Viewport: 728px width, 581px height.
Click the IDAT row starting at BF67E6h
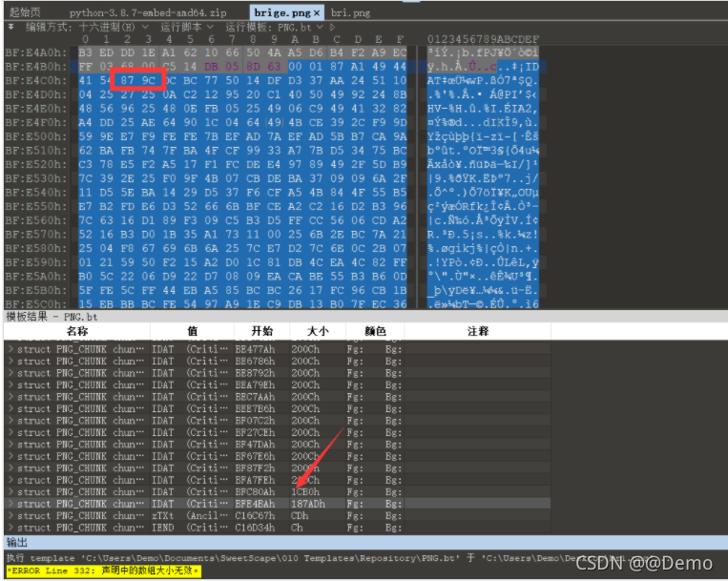[x=278, y=456]
